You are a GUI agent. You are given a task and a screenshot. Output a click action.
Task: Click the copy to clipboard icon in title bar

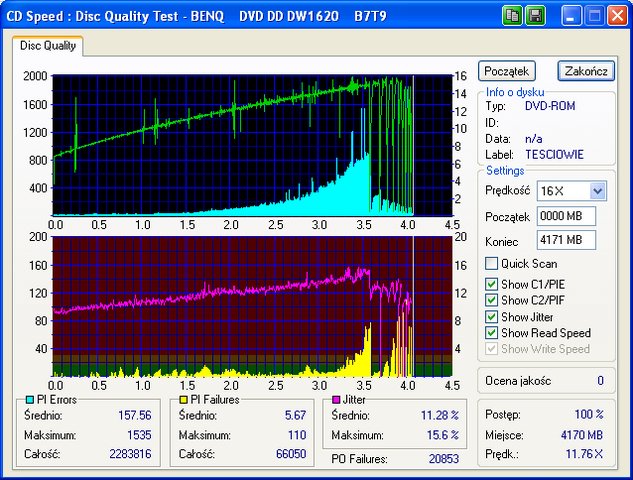[x=513, y=16]
